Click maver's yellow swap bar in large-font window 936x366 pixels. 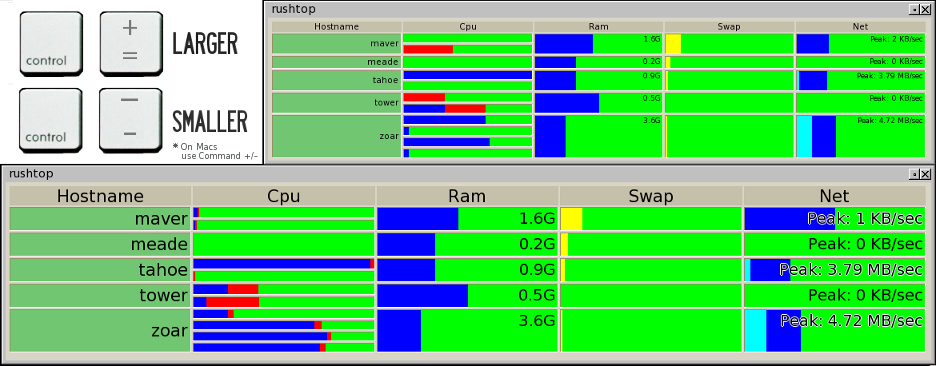[x=571, y=219]
